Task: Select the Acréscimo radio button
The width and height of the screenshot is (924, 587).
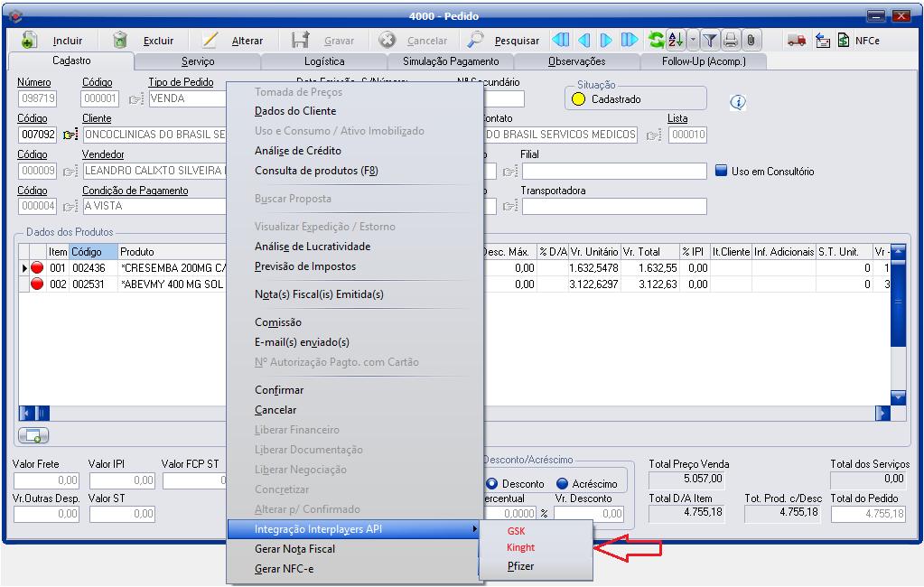Action: 562,483
